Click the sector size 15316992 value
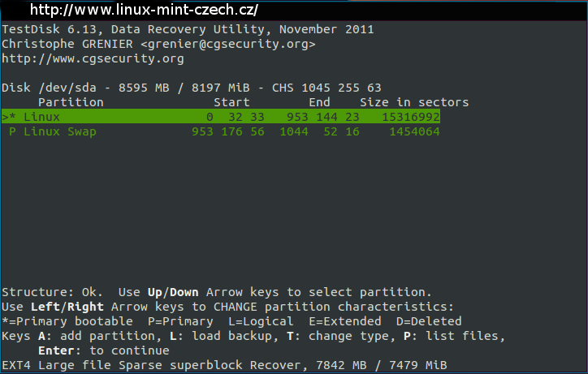588x374 pixels. (411, 117)
